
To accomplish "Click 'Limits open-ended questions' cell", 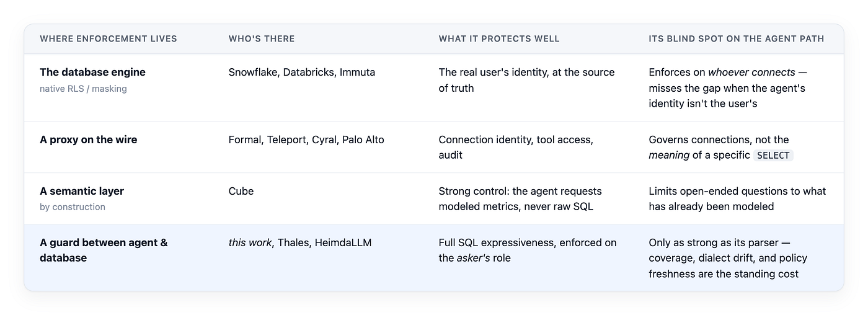I will (x=737, y=198).
